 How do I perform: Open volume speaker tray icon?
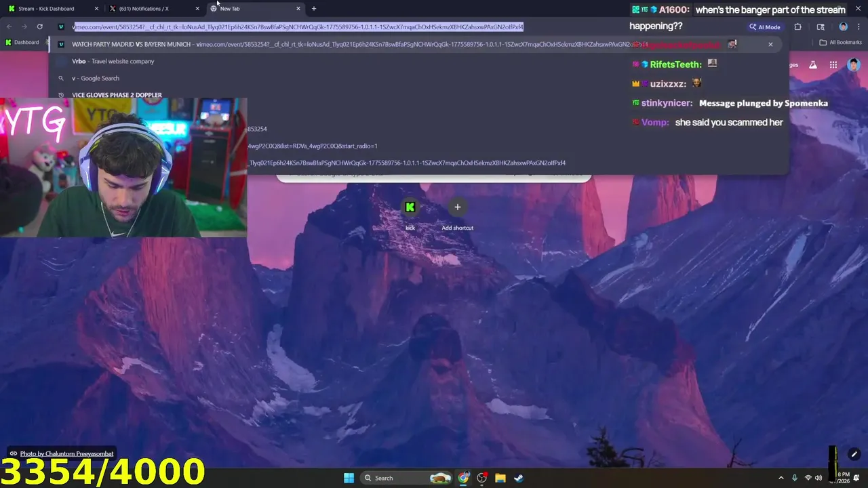tap(818, 478)
